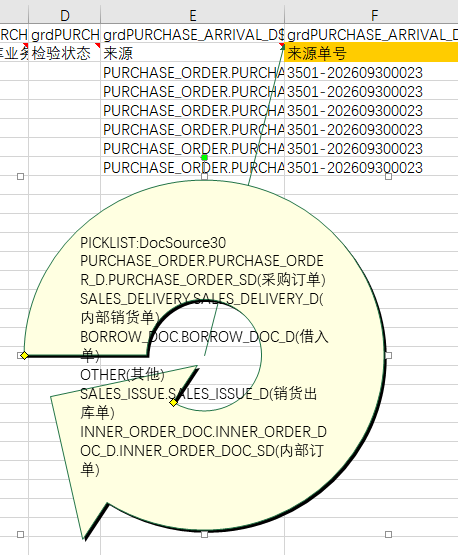Select top-row grdPURCHASE_ARRIVAL cell in column E
The height and width of the screenshot is (555, 458).
pyautogui.click(x=193, y=34)
